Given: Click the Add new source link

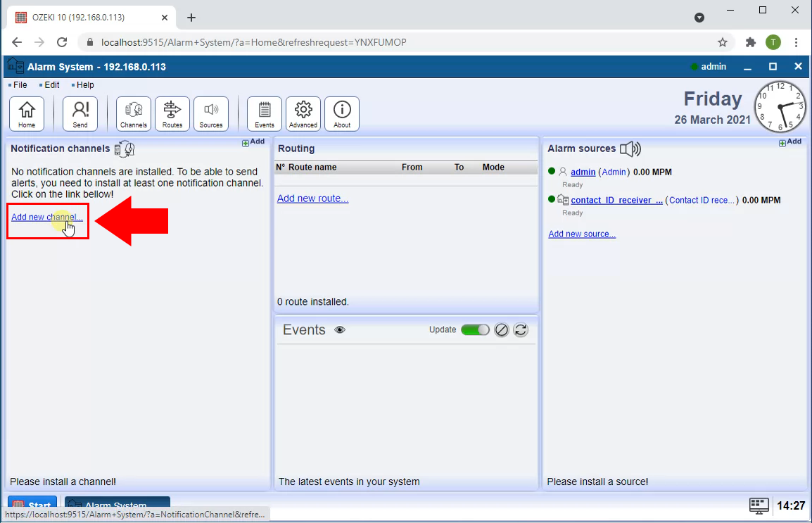Looking at the screenshot, I should pos(582,234).
